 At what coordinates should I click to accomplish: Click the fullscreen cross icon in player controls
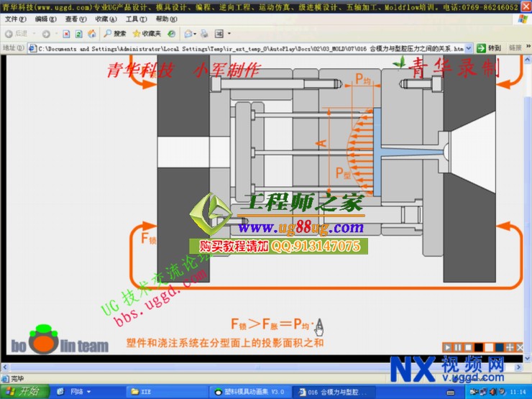coord(510,347)
